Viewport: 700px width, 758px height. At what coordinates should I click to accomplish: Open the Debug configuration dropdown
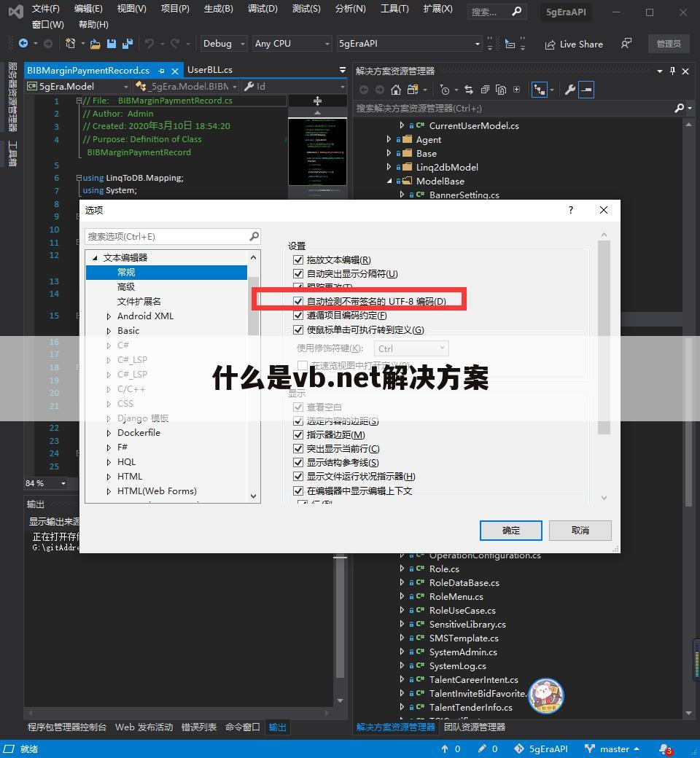coord(241,43)
